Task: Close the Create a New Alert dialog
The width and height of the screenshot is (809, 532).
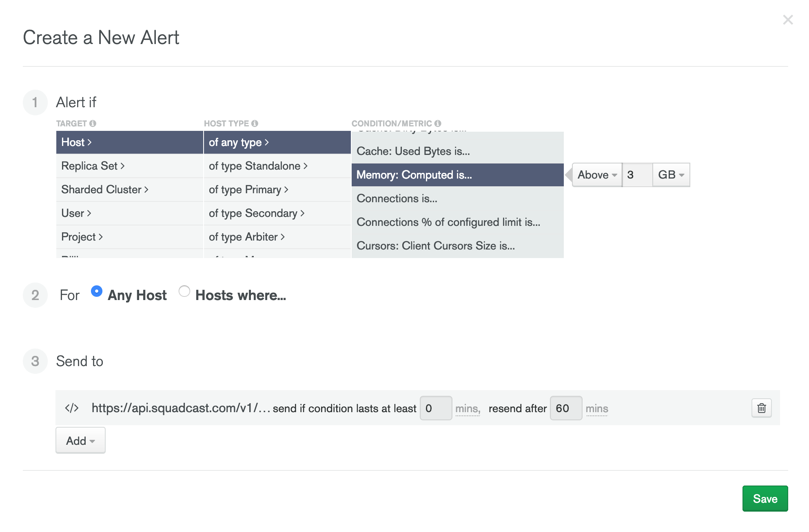Action: tap(787, 20)
